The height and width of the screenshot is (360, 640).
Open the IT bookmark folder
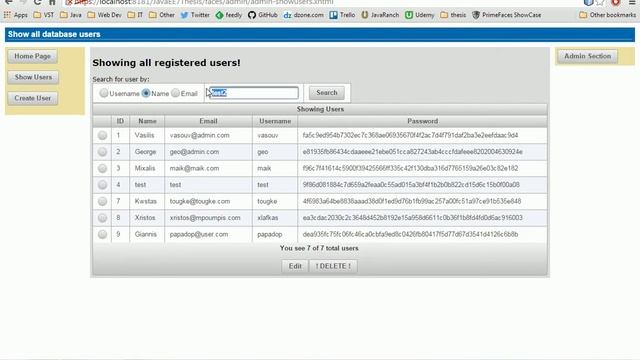coord(135,15)
